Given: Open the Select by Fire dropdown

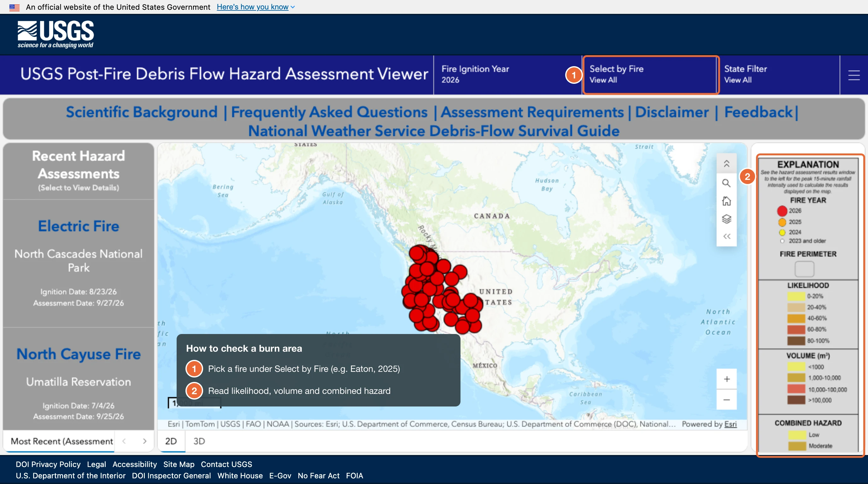Looking at the screenshot, I should coord(650,74).
